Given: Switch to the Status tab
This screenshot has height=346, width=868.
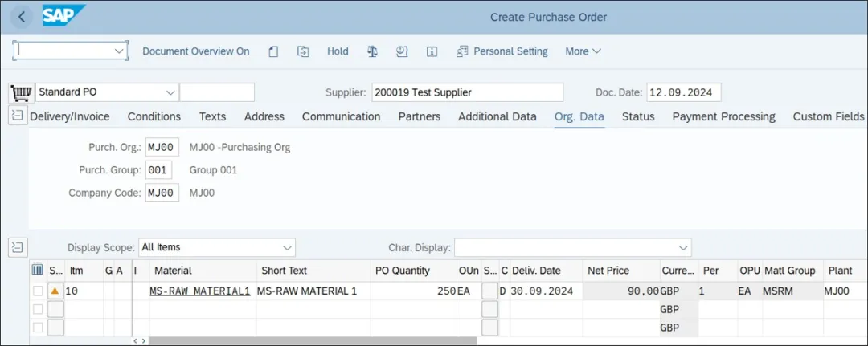Looking at the screenshot, I should click(638, 116).
